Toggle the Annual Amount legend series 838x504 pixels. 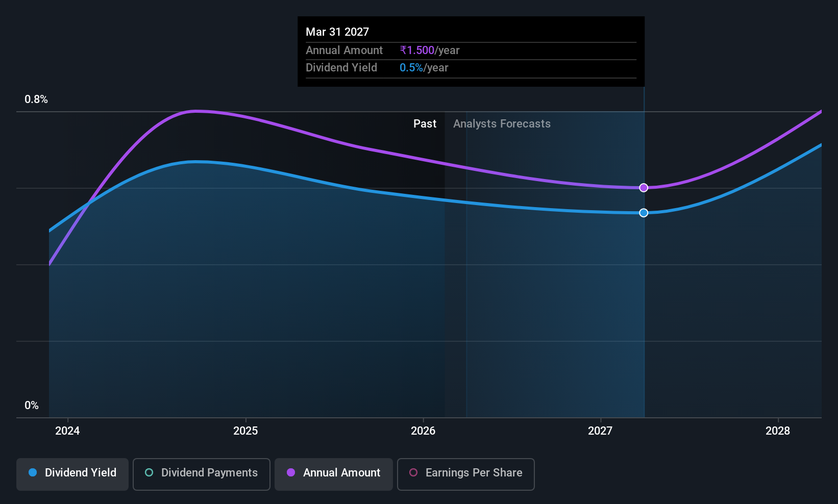click(334, 474)
